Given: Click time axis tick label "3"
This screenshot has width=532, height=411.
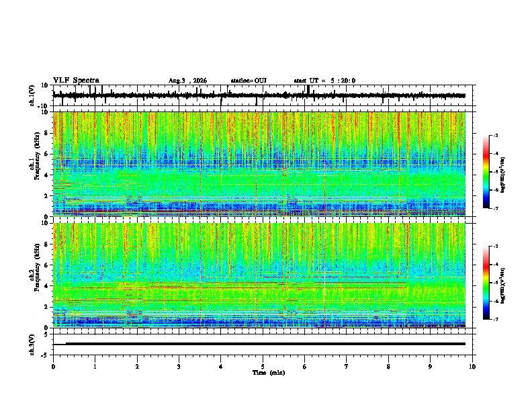Looking at the screenshot, I should pos(179,367).
